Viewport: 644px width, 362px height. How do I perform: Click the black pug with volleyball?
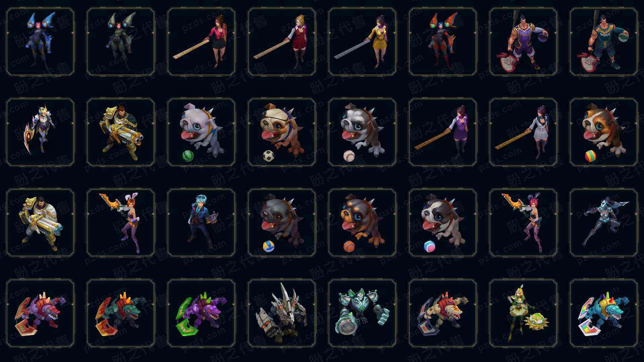(282, 223)
